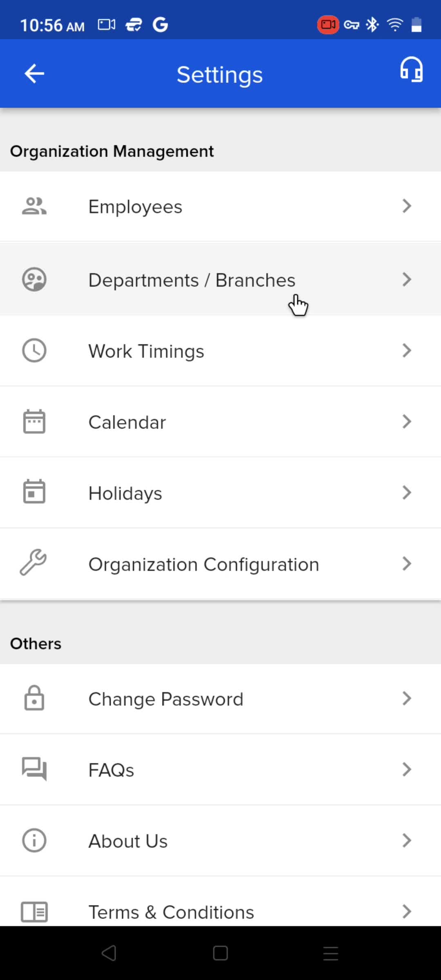Image resolution: width=441 pixels, height=980 pixels.
Task: Open the Work Timings menu entry
Action: [220, 351]
